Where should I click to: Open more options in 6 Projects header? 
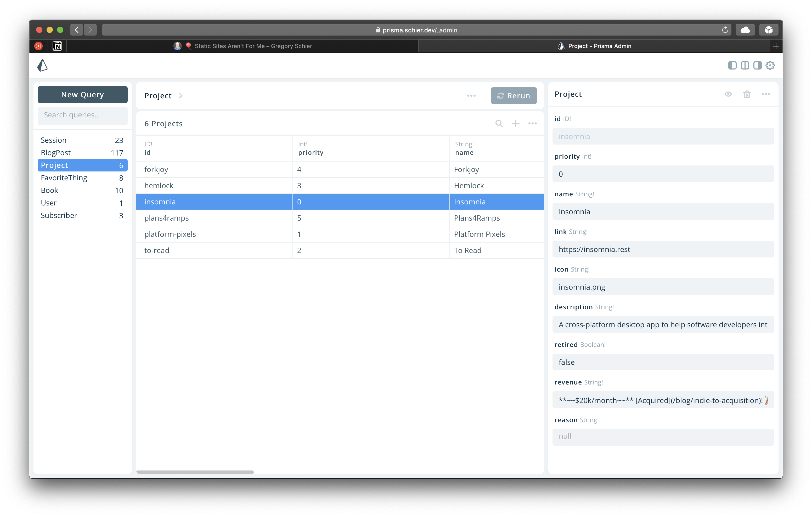click(x=532, y=123)
